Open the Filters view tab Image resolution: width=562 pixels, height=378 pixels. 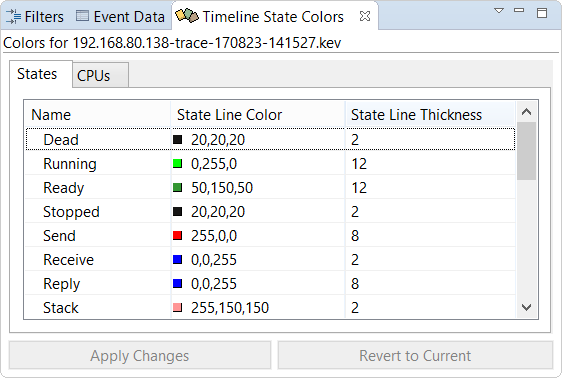[x=35, y=16]
